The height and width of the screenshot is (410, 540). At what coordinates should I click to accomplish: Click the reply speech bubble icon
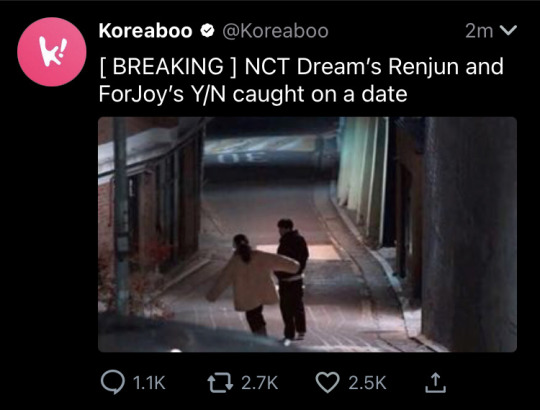[113, 382]
